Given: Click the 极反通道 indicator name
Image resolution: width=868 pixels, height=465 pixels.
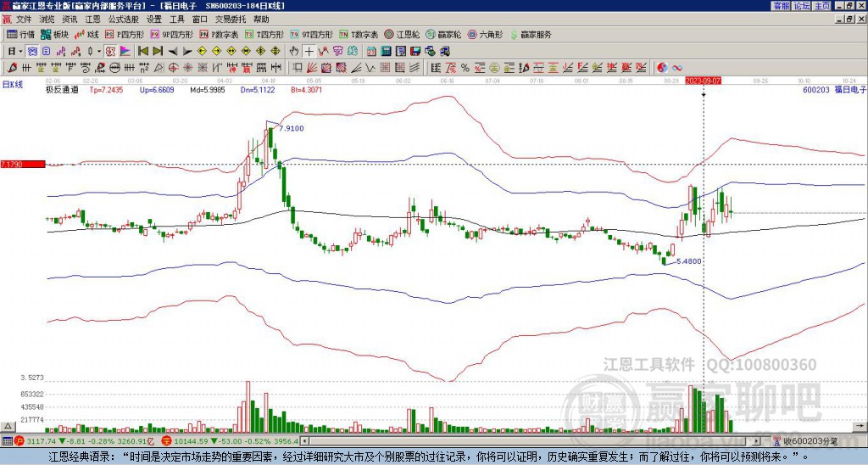Looking at the screenshot, I should pos(61,89).
